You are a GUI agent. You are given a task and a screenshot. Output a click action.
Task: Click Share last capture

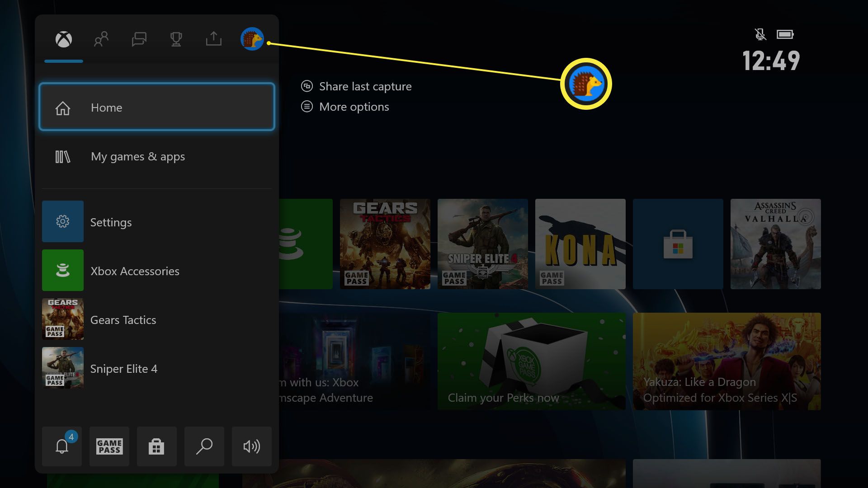tap(365, 86)
